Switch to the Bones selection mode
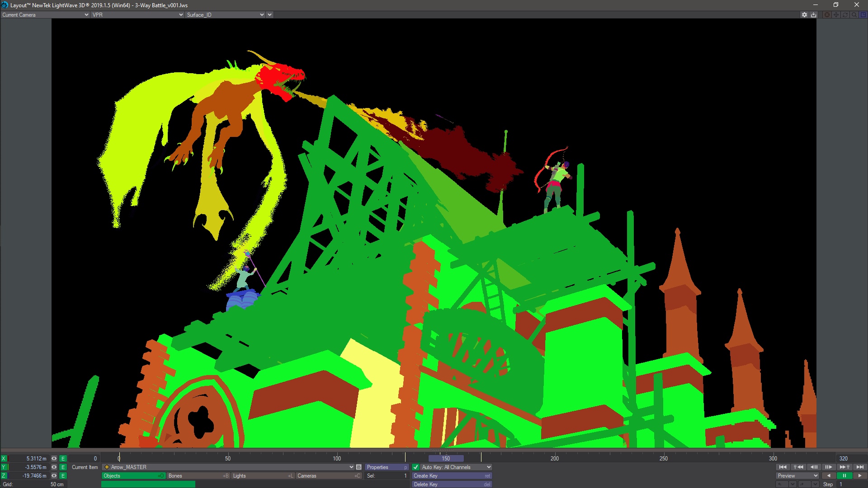This screenshot has height=488, width=868. point(198,476)
